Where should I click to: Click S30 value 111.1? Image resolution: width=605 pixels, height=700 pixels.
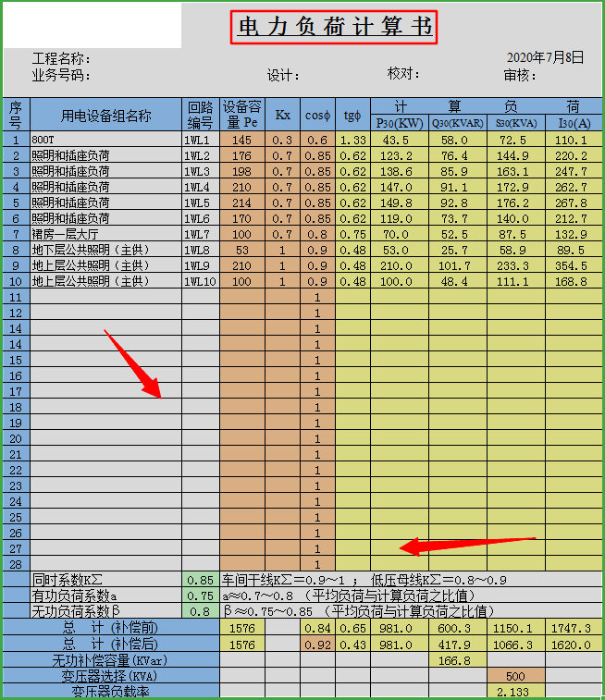point(516,281)
